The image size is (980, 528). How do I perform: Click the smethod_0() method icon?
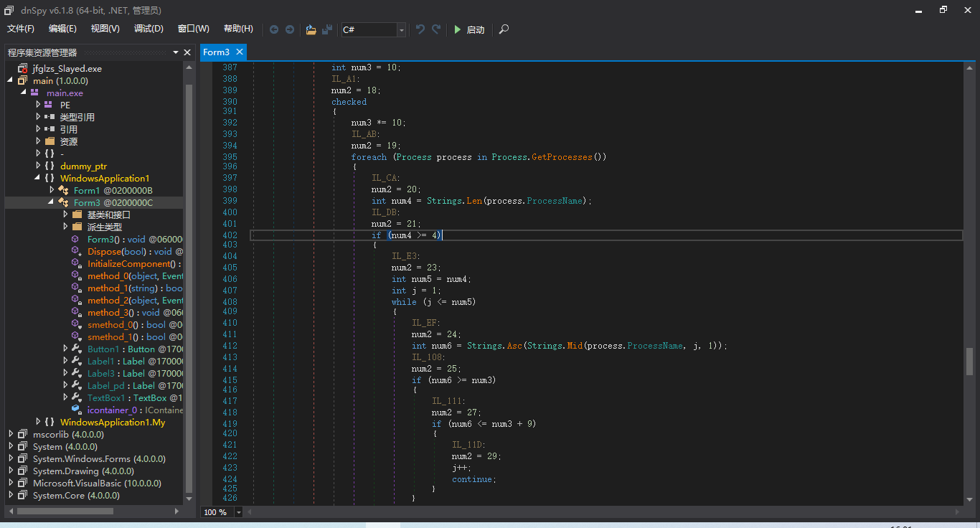point(77,324)
